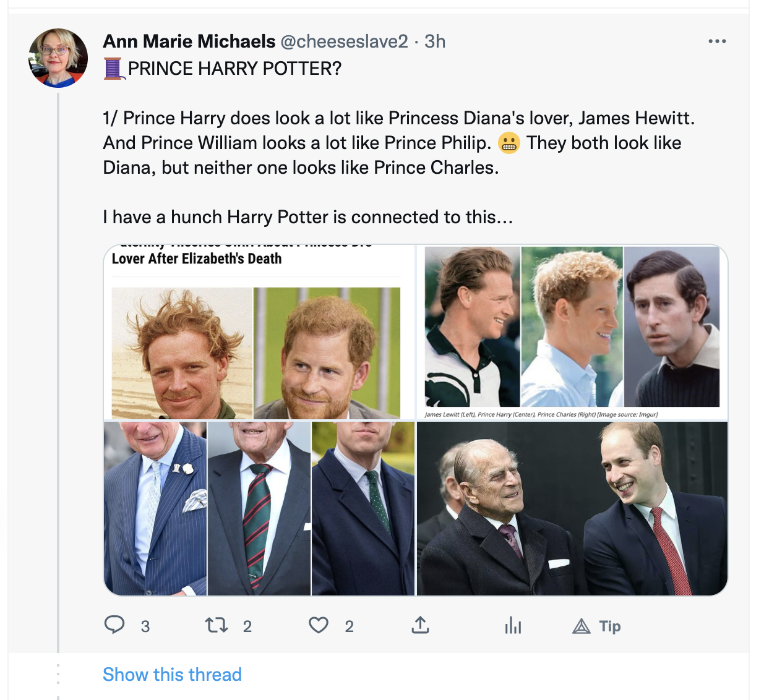Click the count beside the heart icon
Screen dimensions: 777x700
click(350, 627)
